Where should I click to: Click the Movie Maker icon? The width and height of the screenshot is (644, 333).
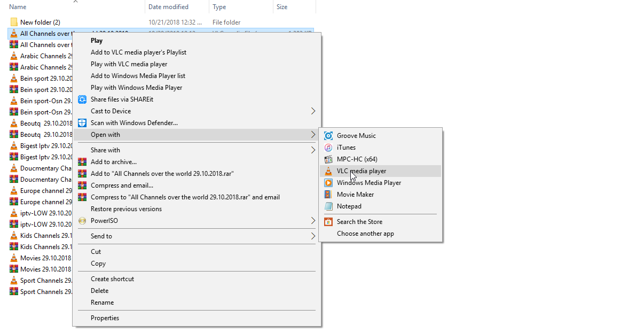328,195
